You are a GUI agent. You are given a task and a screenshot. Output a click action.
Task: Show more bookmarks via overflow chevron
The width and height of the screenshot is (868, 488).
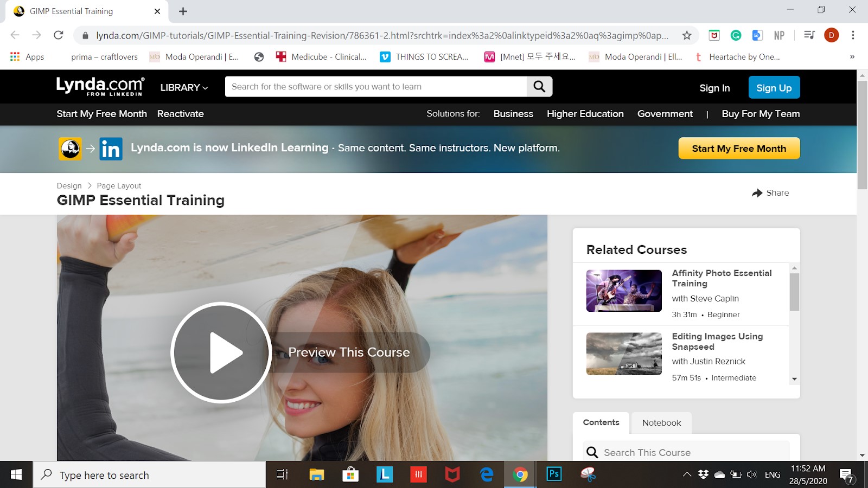[x=852, y=57]
